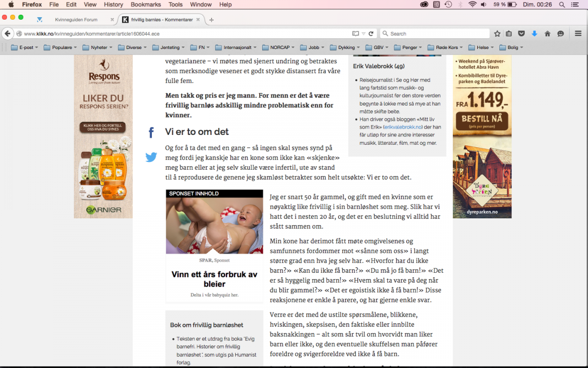Open the Jobb bookmarks folder dropdown
Image resolution: width=588 pixels, height=368 pixels.
click(310, 48)
